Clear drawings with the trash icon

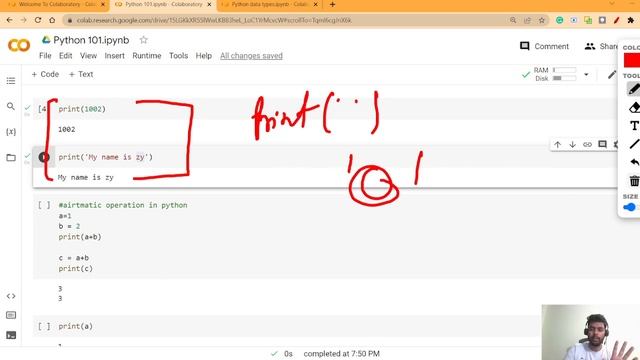click(634, 180)
